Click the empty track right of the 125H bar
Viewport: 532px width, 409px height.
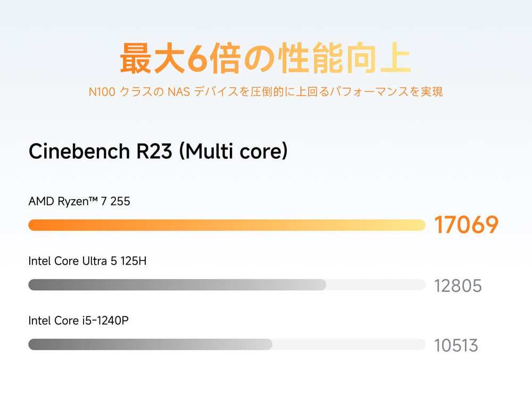[x=375, y=285]
